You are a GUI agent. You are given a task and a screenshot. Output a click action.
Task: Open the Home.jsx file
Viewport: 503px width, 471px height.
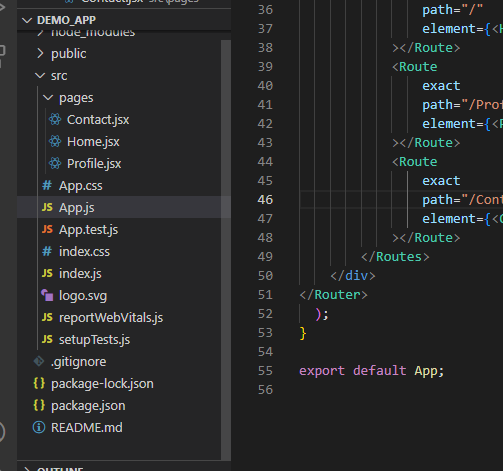(x=93, y=142)
